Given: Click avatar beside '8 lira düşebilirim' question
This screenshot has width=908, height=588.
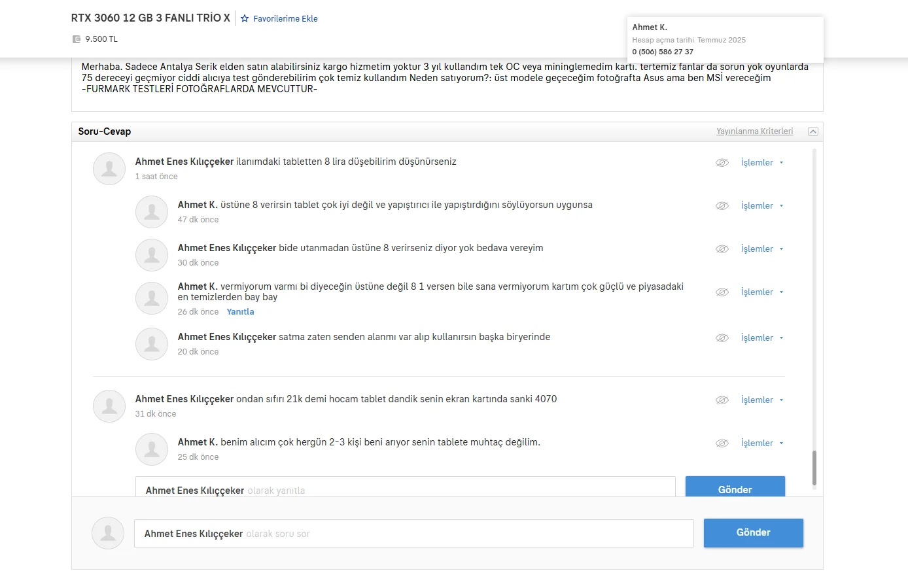Looking at the screenshot, I should [x=109, y=169].
